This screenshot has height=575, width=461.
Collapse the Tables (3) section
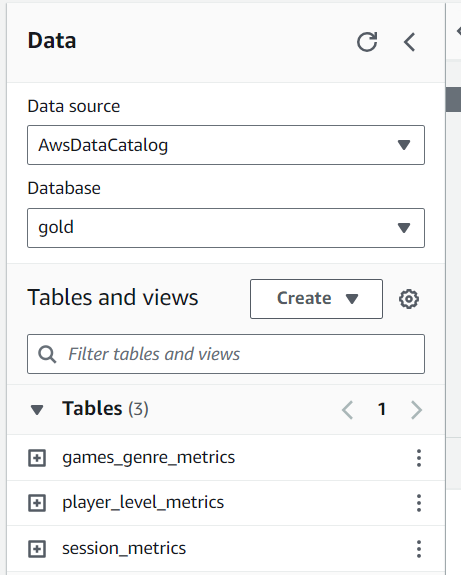point(37,409)
